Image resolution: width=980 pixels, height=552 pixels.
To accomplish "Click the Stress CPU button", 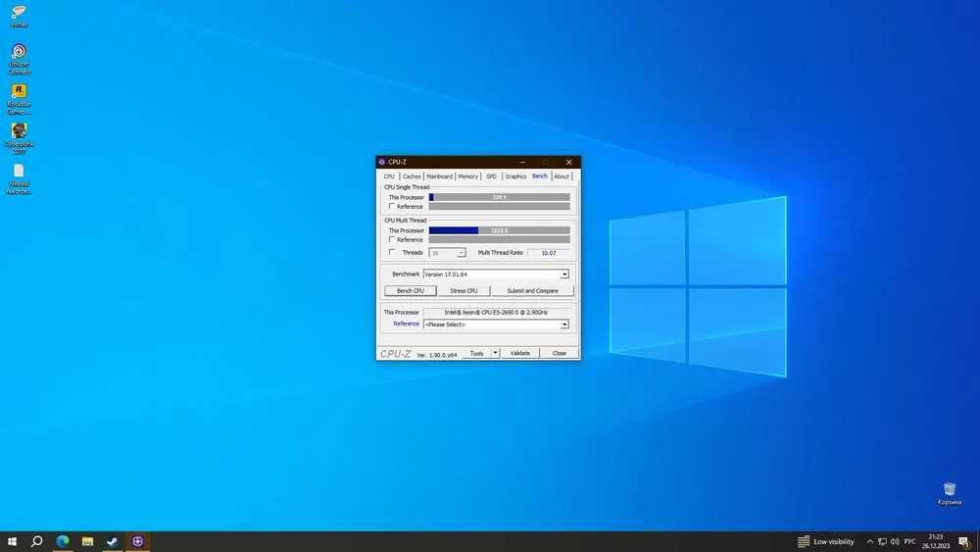I will [x=464, y=290].
